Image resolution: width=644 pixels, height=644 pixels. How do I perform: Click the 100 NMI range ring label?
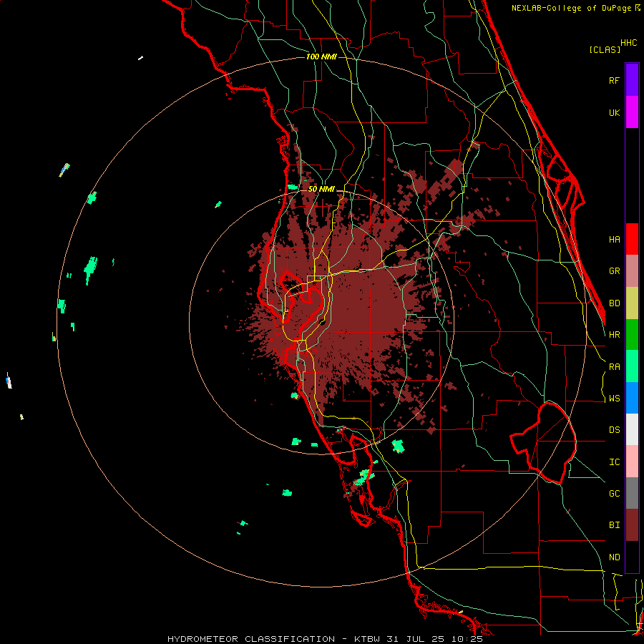tap(321, 57)
